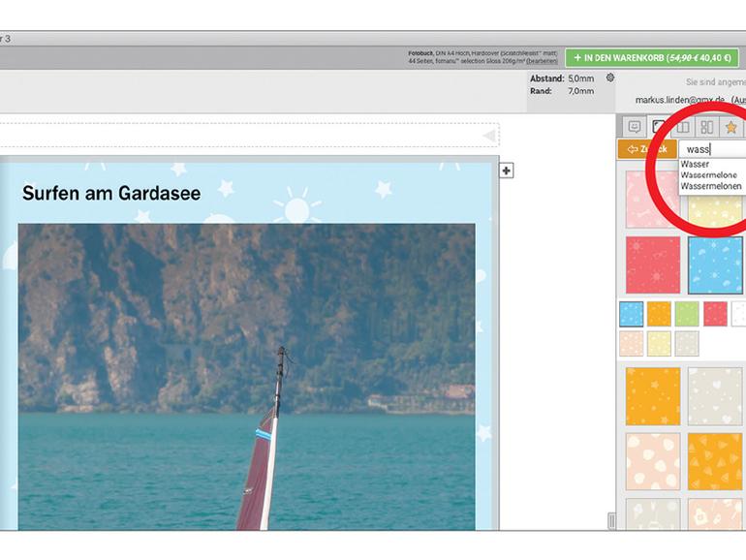Pick the small grey-beige variant swatch
Image resolution: width=746 pixels, height=560 pixels.
click(x=687, y=344)
